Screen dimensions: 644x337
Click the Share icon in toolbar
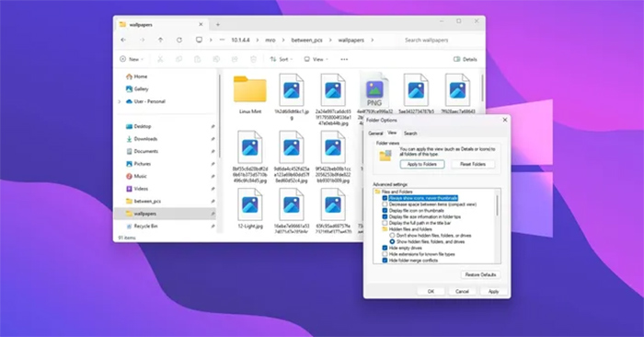(235, 59)
